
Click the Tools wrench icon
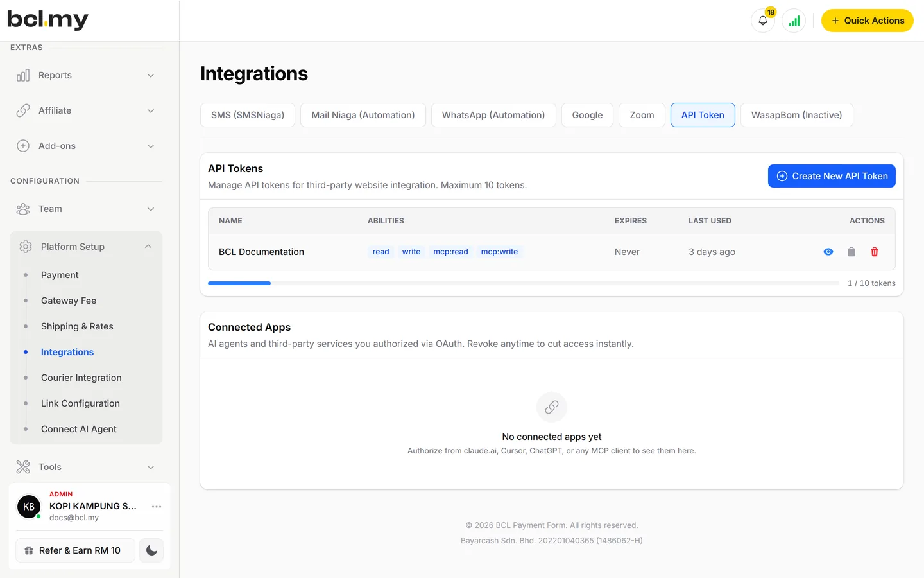coord(23,467)
